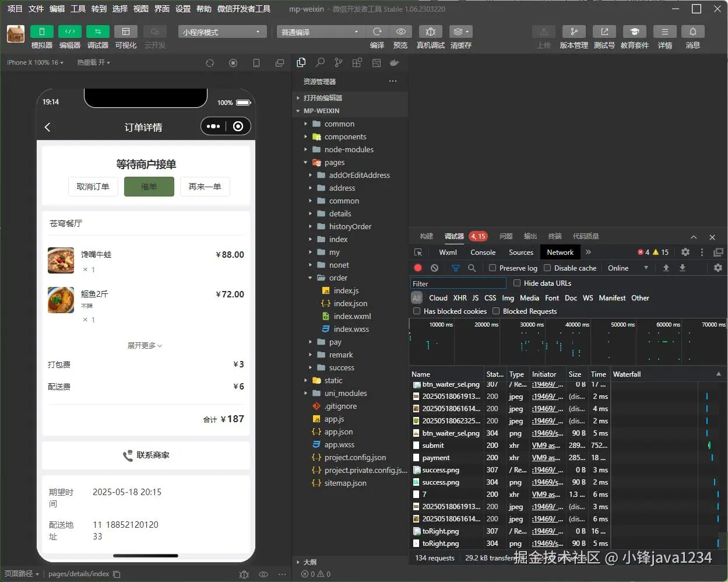Image resolution: width=728 pixels, height=582 pixels.
Task: Open the source control sidebar icon
Action: point(339,62)
